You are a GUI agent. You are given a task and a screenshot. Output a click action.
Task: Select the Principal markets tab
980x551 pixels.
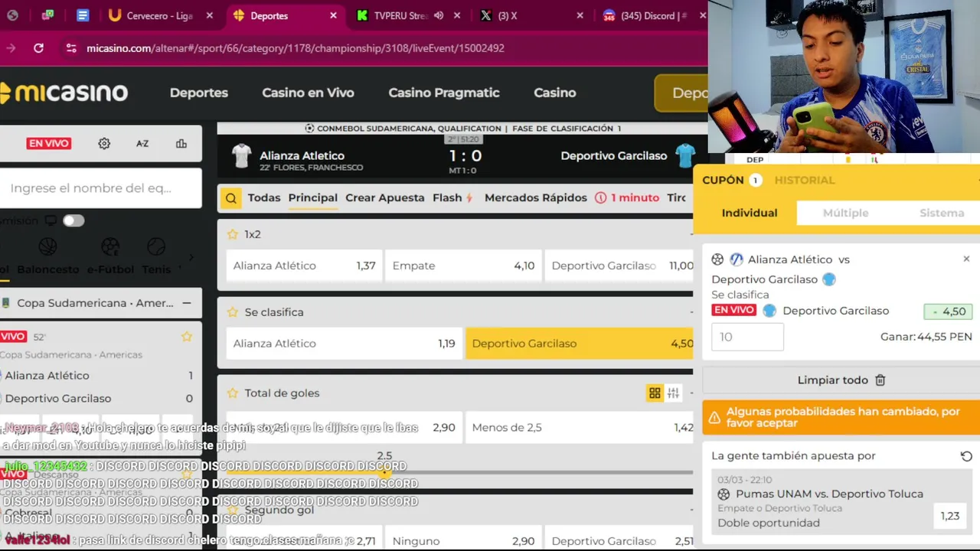click(x=312, y=197)
